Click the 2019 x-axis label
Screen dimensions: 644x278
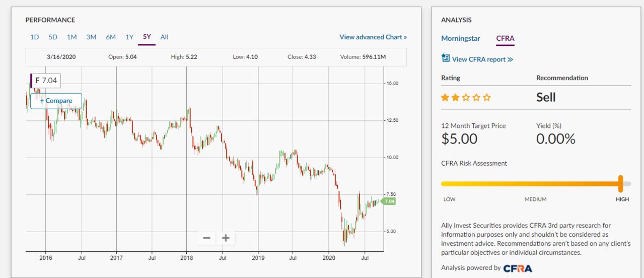258,257
